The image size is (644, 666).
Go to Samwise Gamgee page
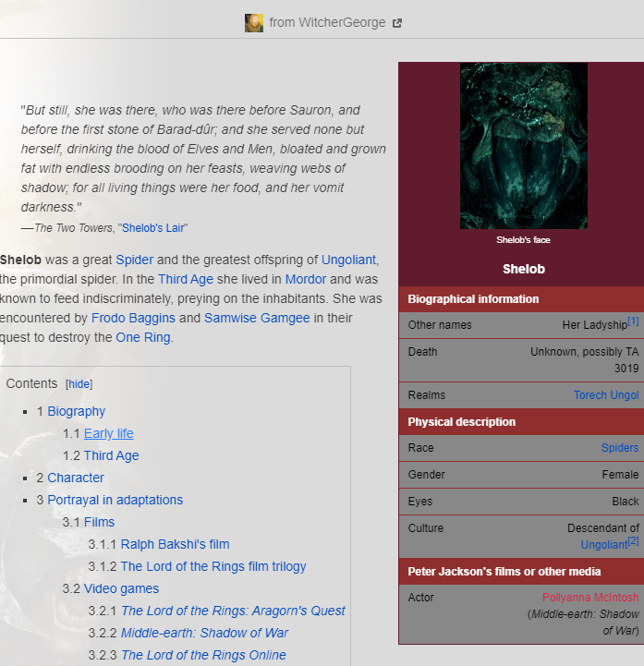(x=257, y=318)
